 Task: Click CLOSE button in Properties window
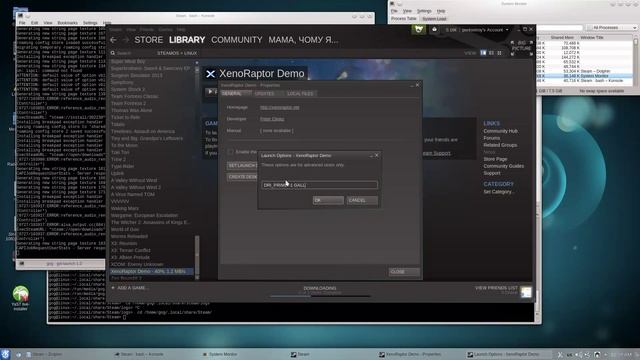404,272
